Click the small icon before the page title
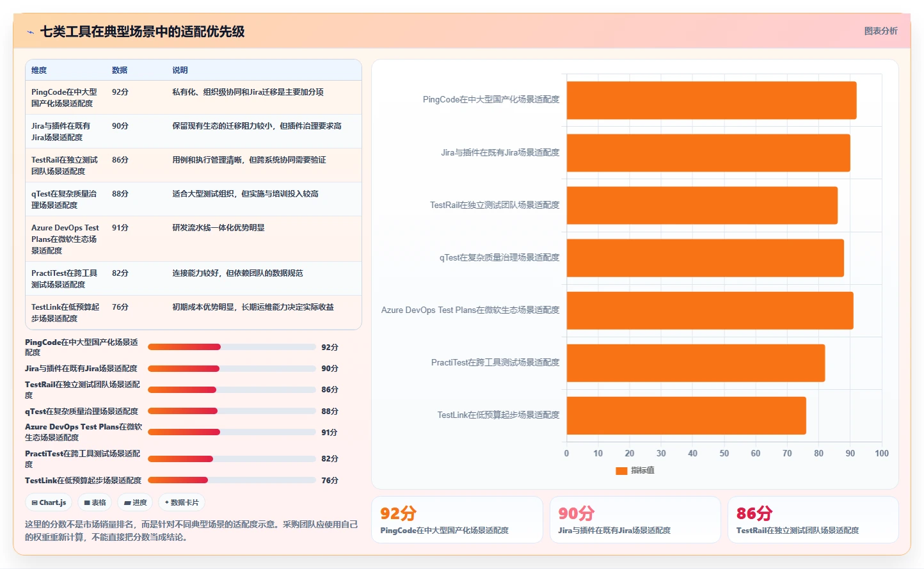924x569 pixels. click(x=30, y=31)
